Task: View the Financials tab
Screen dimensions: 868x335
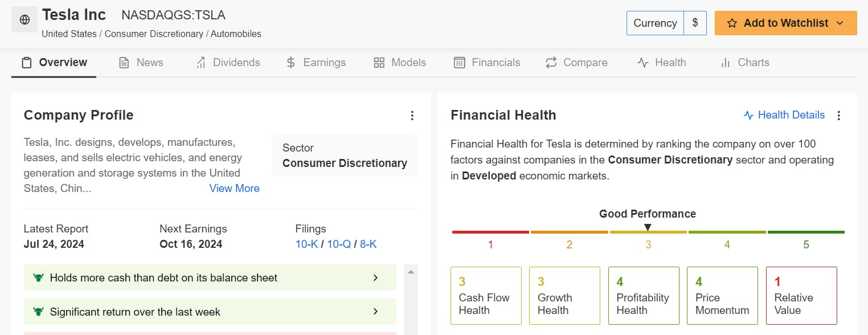Action: [x=487, y=63]
